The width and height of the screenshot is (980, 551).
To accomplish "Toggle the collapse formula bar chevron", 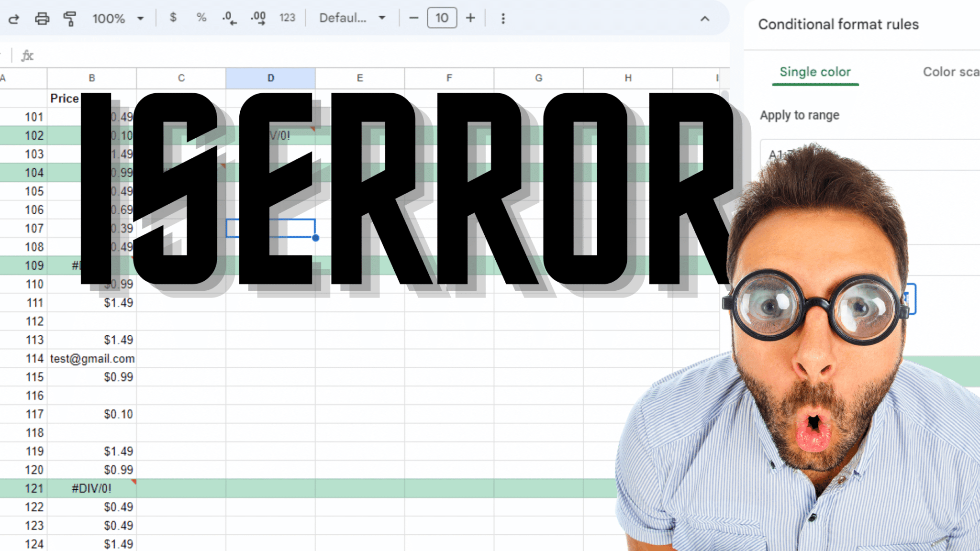I will 705,18.
